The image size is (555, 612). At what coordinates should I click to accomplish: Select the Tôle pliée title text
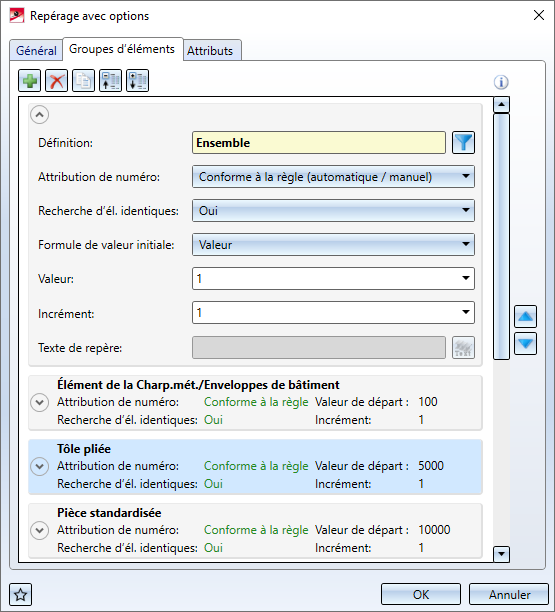click(84, 449)
